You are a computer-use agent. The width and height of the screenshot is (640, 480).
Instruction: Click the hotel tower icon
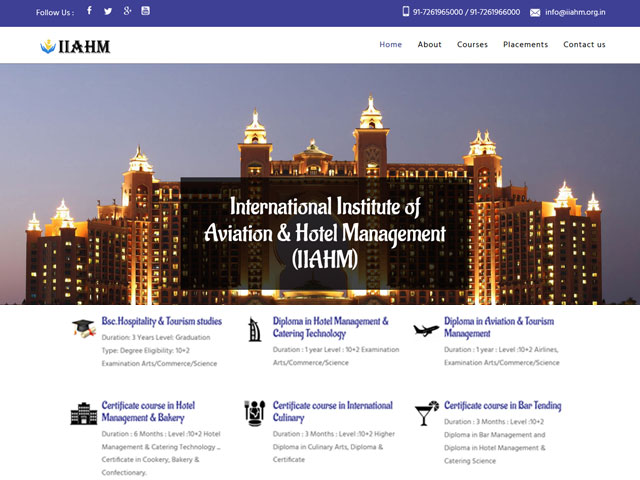(x=254, y=329)
